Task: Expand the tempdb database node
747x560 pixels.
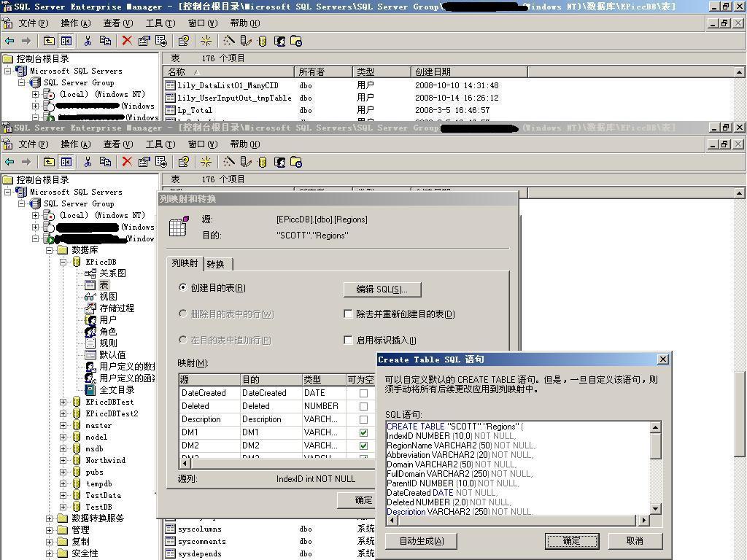Action: coord(63,484)
